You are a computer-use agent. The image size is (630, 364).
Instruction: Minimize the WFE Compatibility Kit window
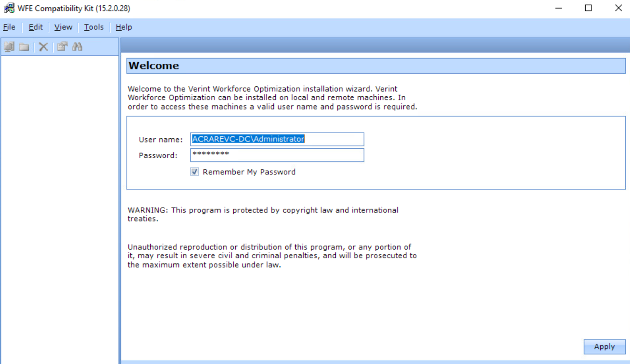(x=558, y=8)
